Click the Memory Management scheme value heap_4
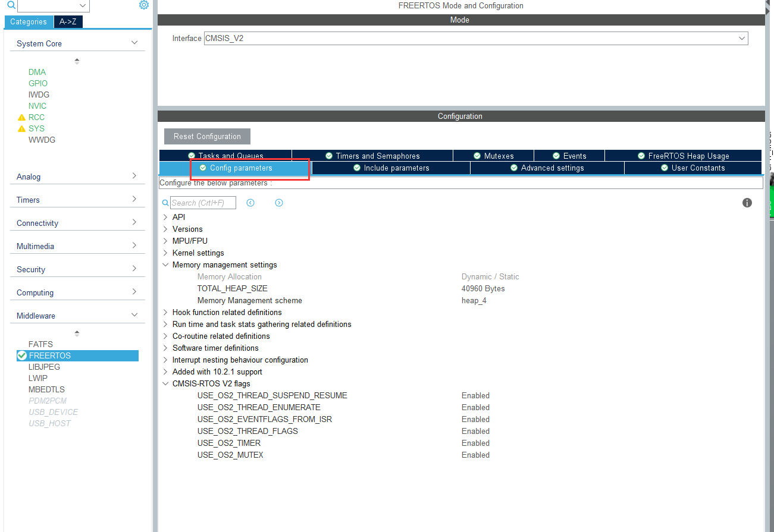774x532 pixels. (474, 300)
